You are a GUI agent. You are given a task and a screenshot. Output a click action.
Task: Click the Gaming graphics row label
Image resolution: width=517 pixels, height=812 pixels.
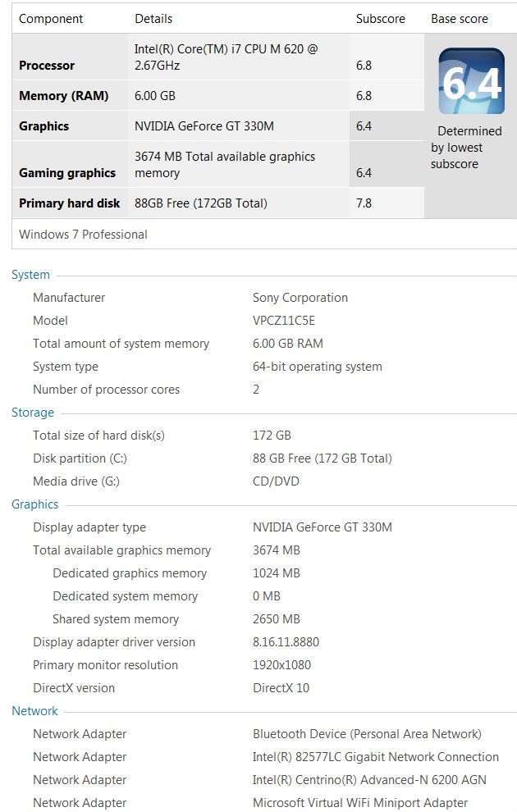tap(67, 173)
